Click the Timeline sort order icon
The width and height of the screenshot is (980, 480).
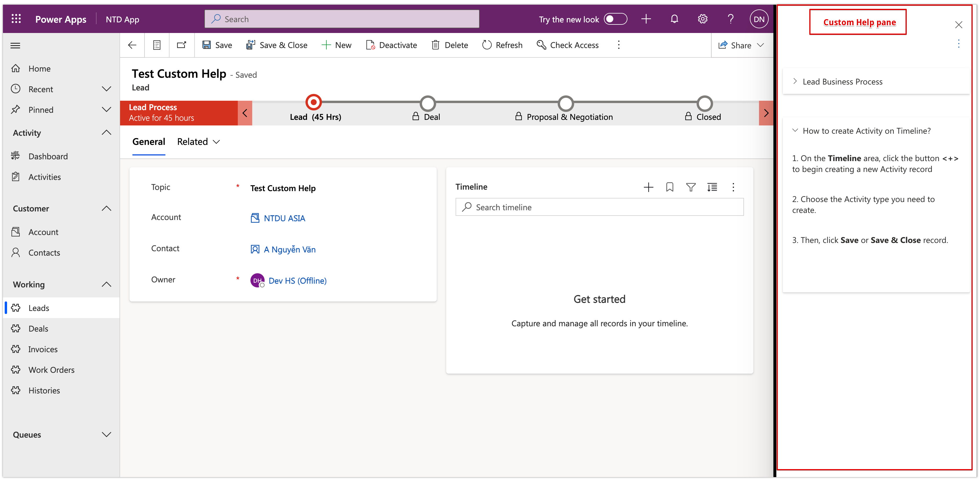pyautogui.click(x=712, y=187)
